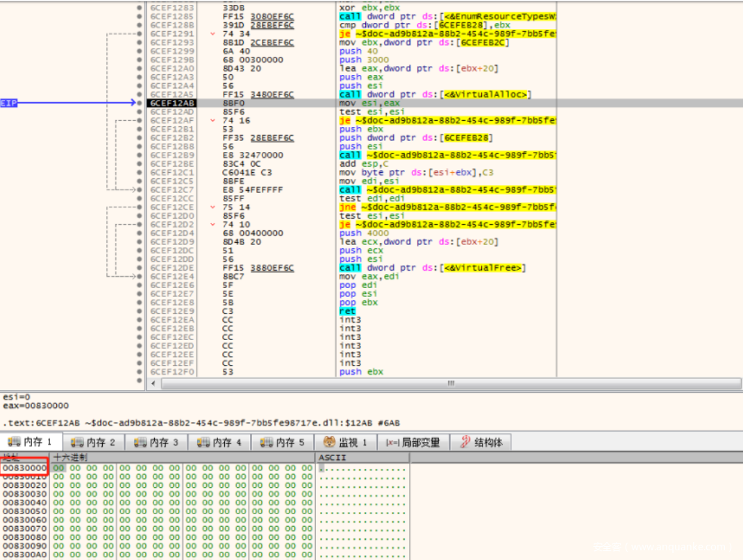
Task: Set breakpoint dot next to 6CEF12E9
Action: [x=140, y=311]
